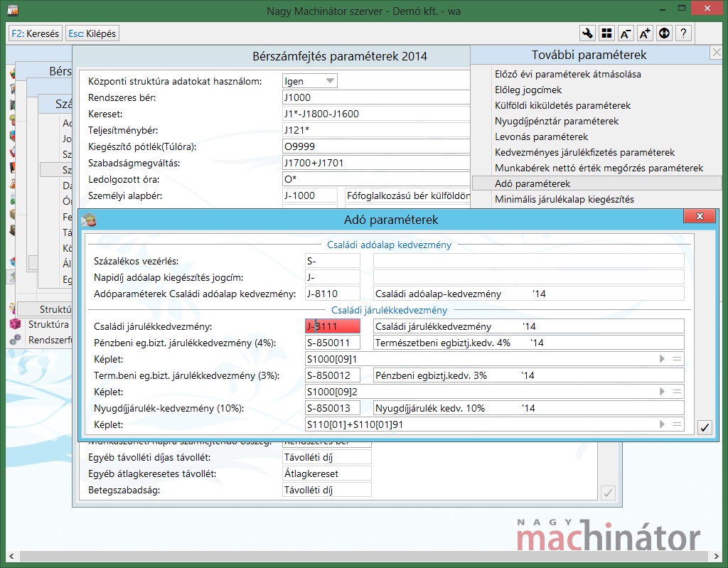The width and height of the screenshot is (728, 568).
Task: Confirm Adó paraméterek with checkmark button
Action: [705, 427]
